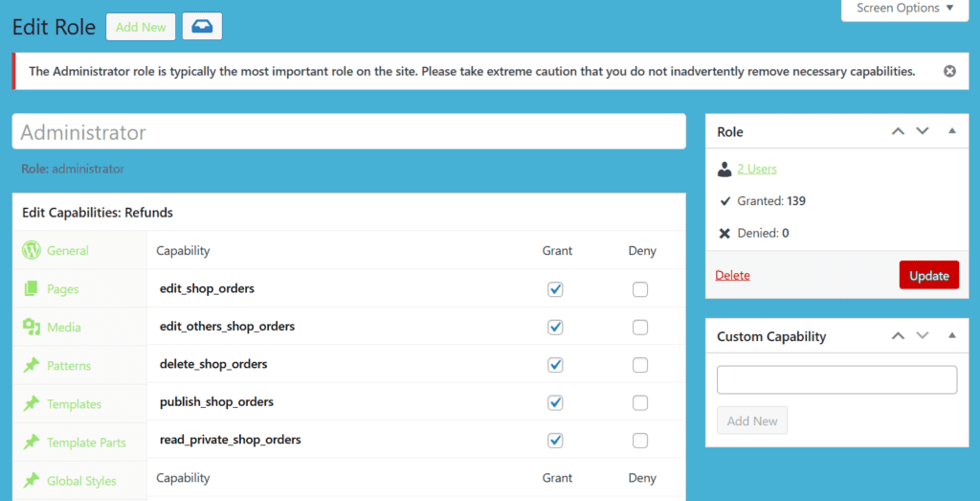Open the Screen Options dropdown
The image size is (980, 501).
[x=904, y=9]
